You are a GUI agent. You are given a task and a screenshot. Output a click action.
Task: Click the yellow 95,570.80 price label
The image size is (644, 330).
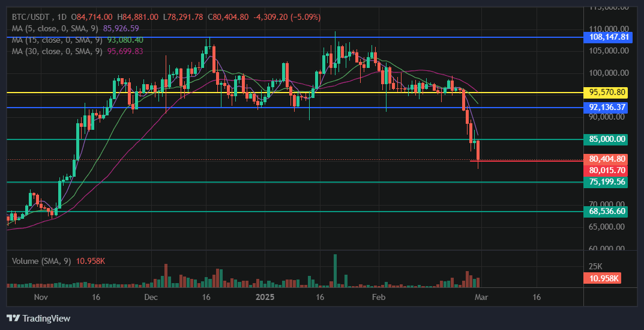(606, 93)
